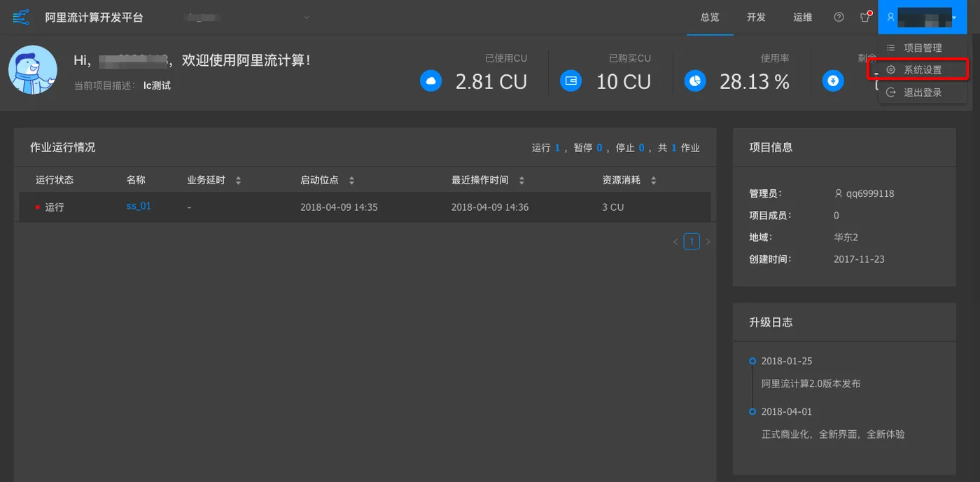The width and height of the screenshot is (980, 482).
Task: Click the list icon beside 项目管理
Action: click(891, 48)
